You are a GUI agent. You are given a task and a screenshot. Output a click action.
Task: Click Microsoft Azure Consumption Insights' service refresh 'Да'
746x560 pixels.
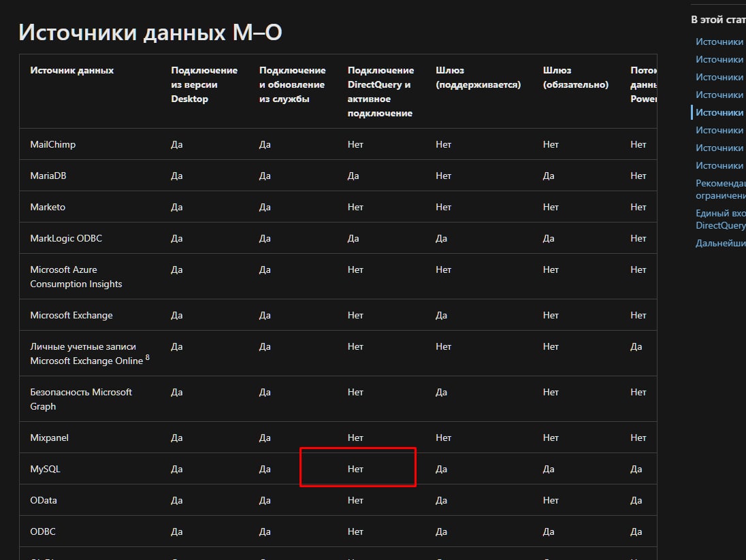(265, 269)
